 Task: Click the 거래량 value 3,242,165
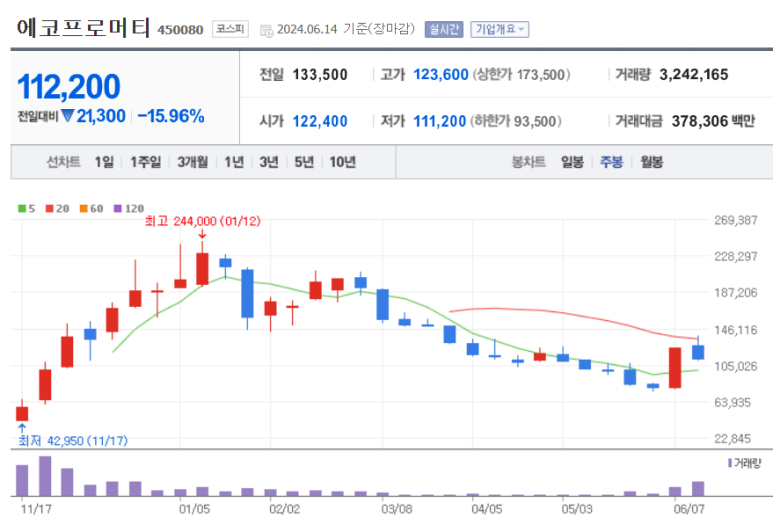point(694,74)
